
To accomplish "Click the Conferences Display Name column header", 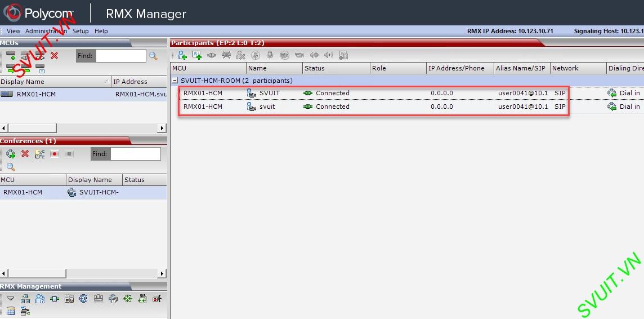I will point(94,180).
